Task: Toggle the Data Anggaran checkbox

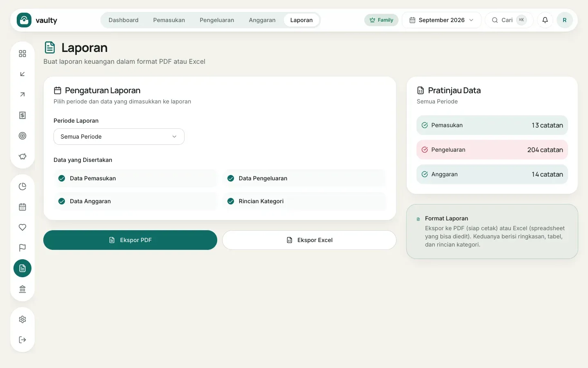Action: point(62,201)
